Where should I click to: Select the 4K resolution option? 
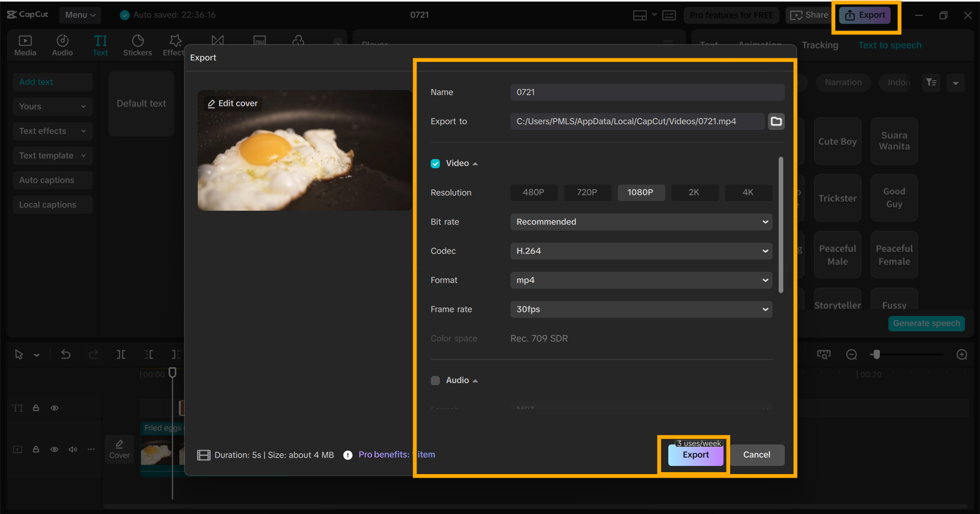coord(748,192)
